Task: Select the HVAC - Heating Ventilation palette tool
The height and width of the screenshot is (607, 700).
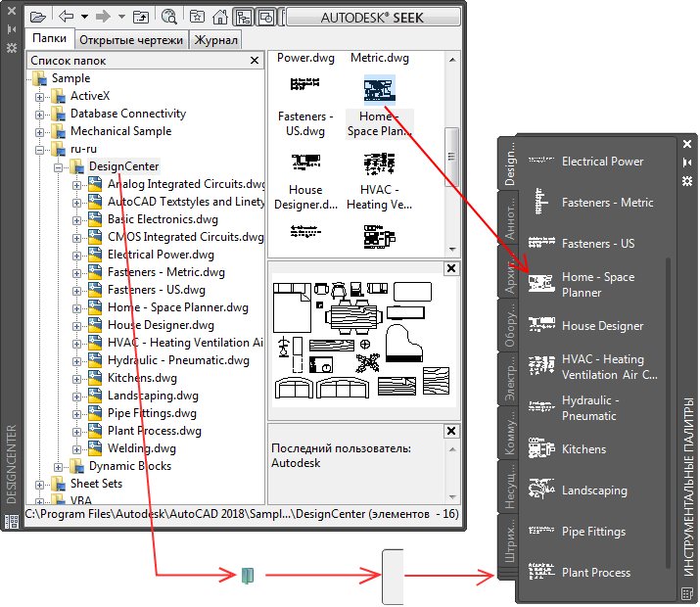Action: point(593,366)
